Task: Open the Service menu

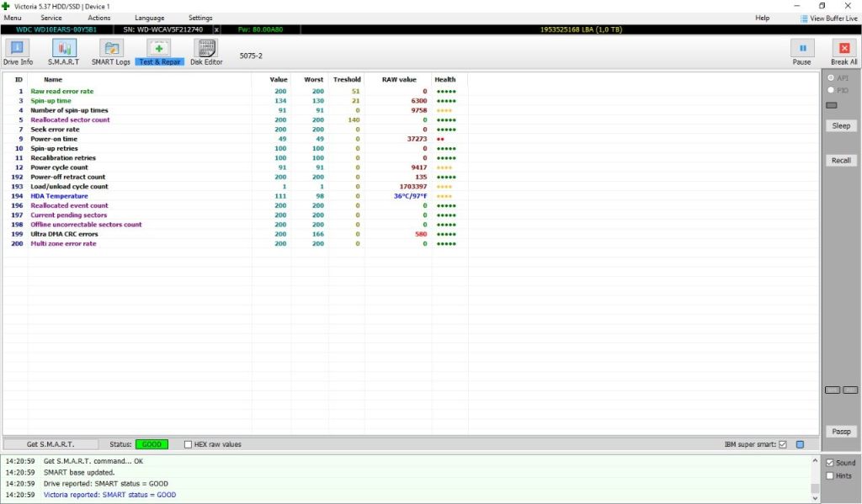Action: click(x=51, y=19)
